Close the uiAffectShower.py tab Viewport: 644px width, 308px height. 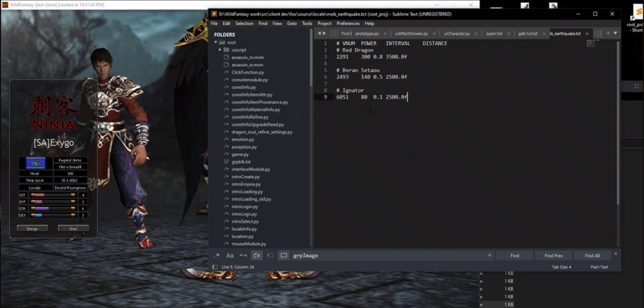[x=435, y=34]
